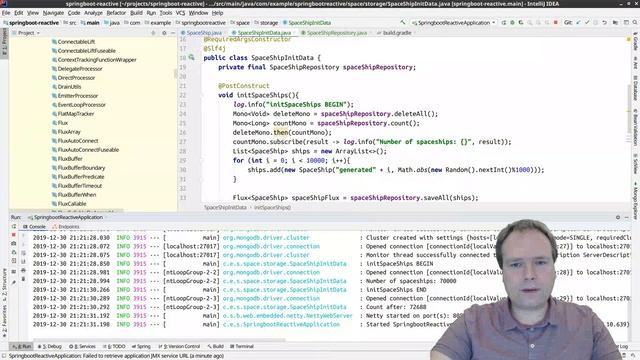The width and height of the screenshot is (640, 360).
Task: Open the Build tool window button
Action: tap(215, 347)
